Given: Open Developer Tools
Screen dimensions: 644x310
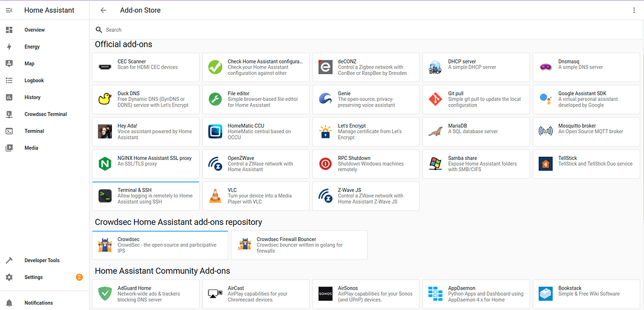Looking at the screenshot, I should [42, 260].
